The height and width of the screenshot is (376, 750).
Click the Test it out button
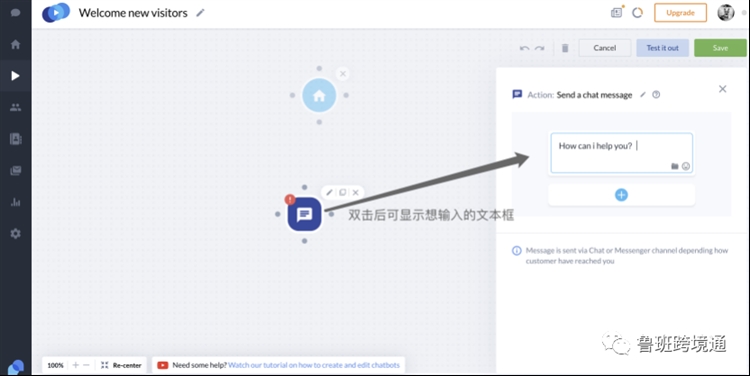pyautogui.click(x=662, y=48)
